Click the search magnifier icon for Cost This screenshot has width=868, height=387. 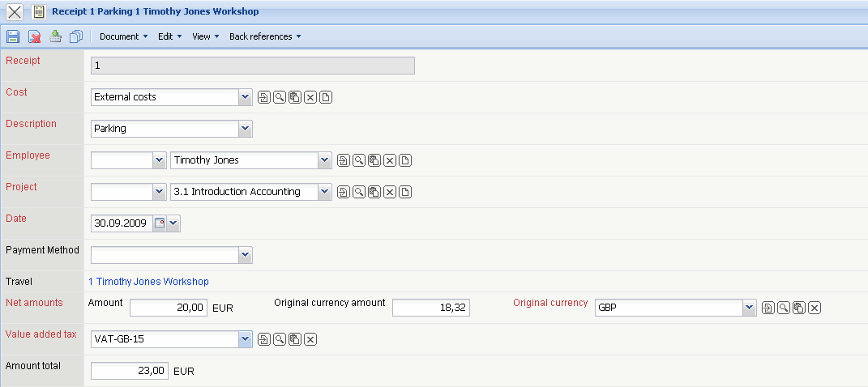tap(280, 98)
